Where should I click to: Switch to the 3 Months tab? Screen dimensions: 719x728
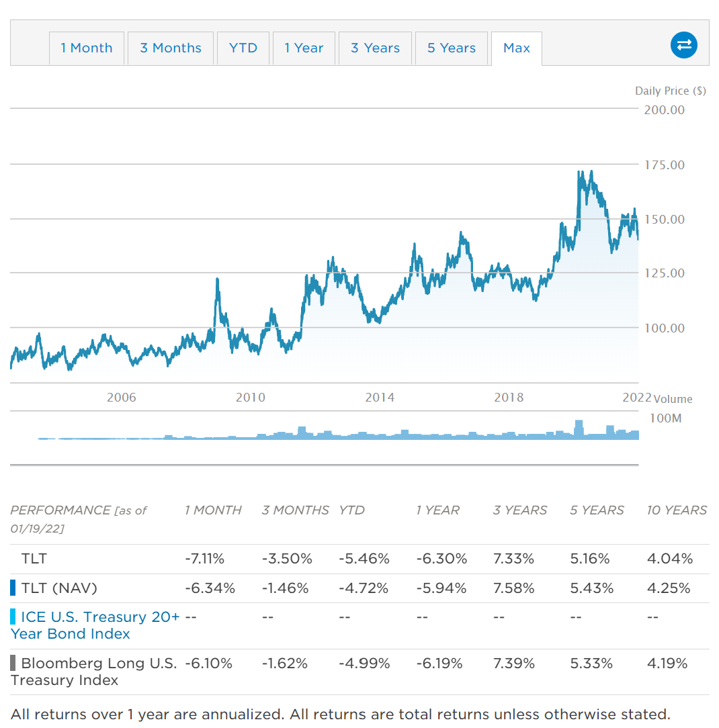[x=171, y=48]
